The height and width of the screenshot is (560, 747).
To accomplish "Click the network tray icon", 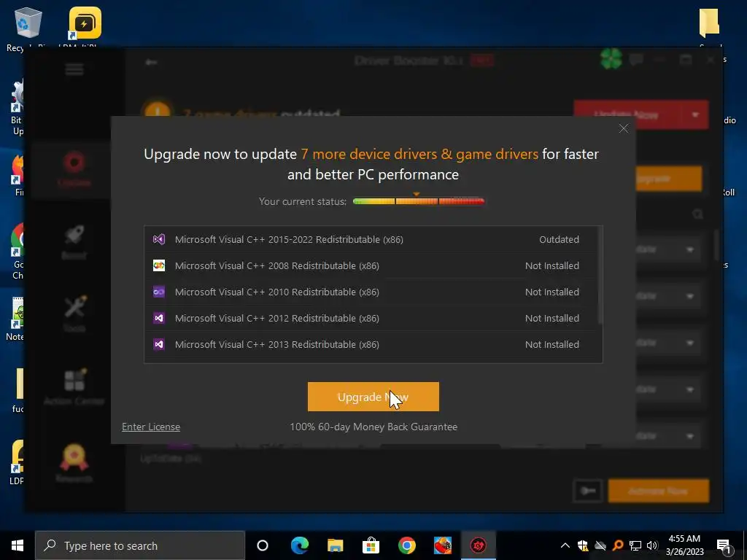I will [635, 545].
